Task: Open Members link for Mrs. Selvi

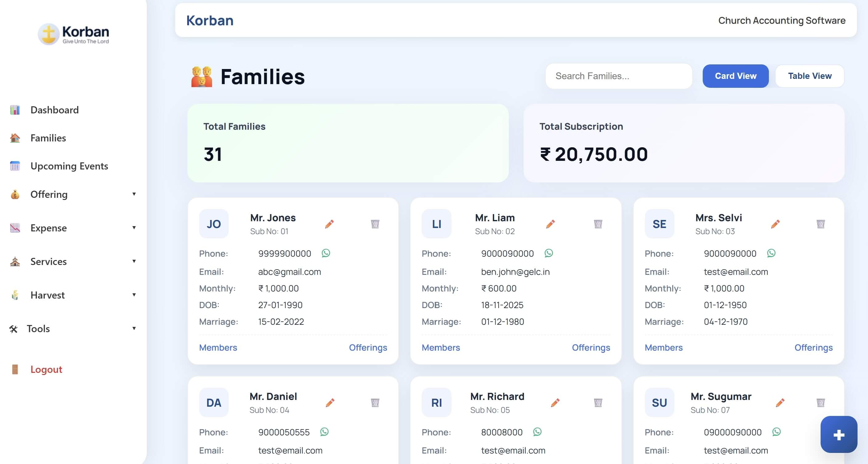Action: (664, 348)
